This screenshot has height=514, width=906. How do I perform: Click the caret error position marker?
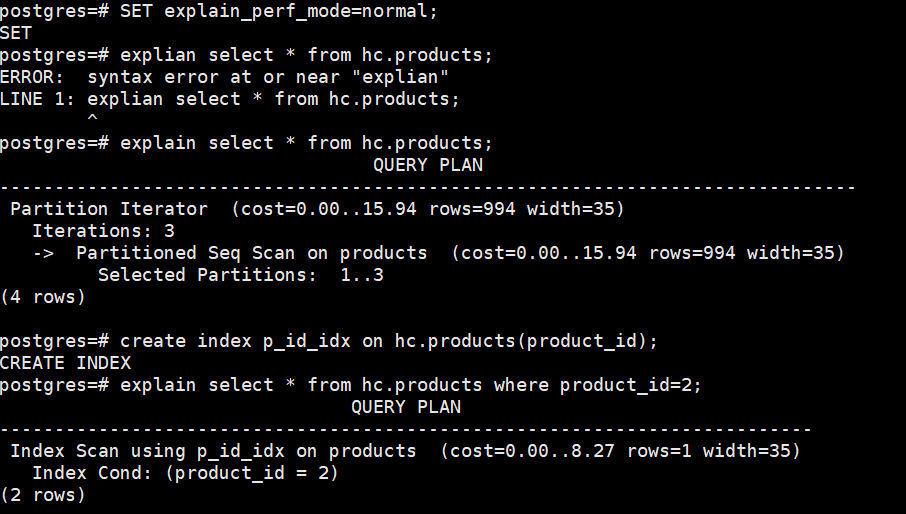click(92, 118)
